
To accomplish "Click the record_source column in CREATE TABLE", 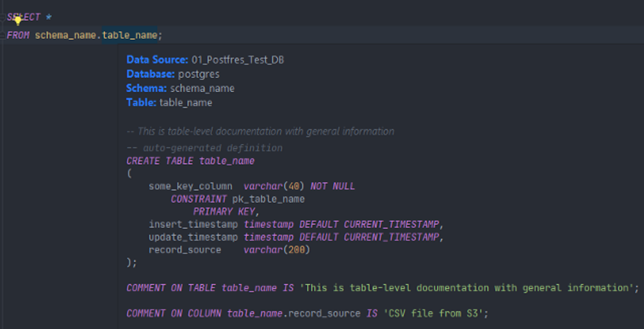I will point(185,250).
